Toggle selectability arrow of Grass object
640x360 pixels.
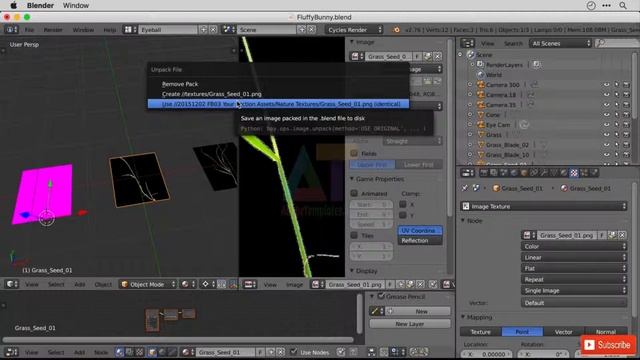point(616,135)
